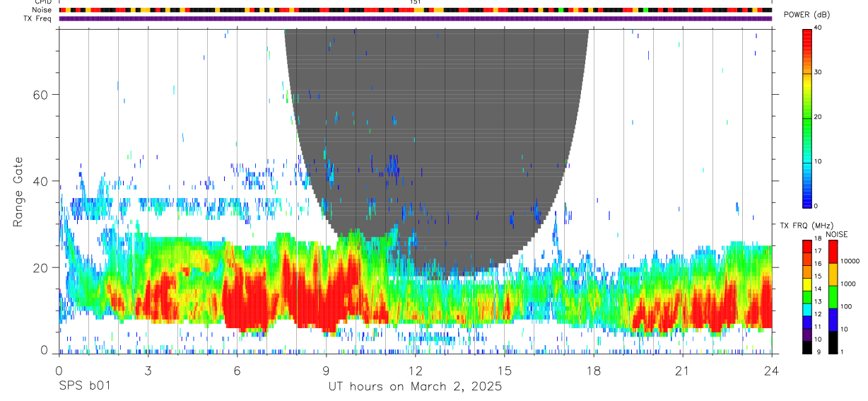Click the black swatch in the NOISE legend
The height and width of the screenshot is (401, 868).
coord(832,342)
